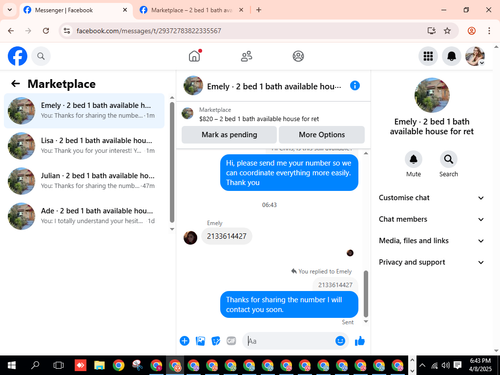Screen dimensions: 500x375
Task: Open Chrome profile icon
Action: 471,31
